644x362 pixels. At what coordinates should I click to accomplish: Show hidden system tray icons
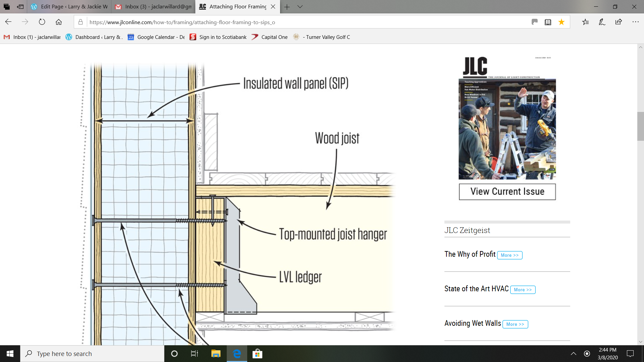[574, 354]
